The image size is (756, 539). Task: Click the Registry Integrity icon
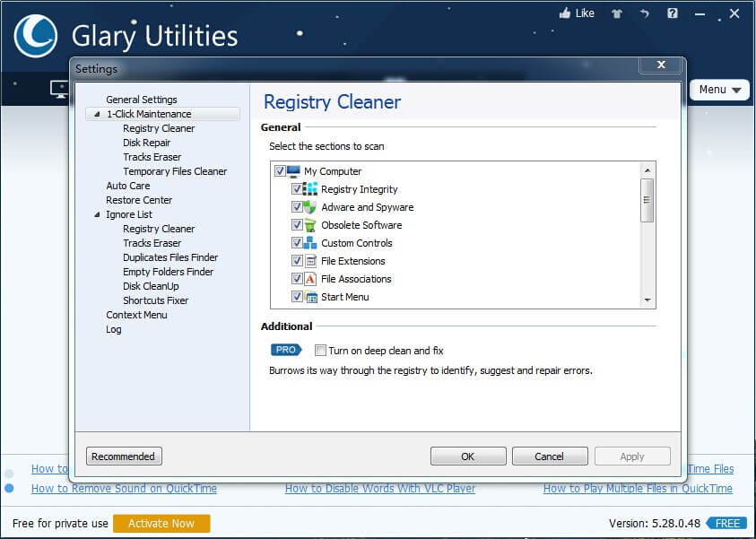(310, 189)
